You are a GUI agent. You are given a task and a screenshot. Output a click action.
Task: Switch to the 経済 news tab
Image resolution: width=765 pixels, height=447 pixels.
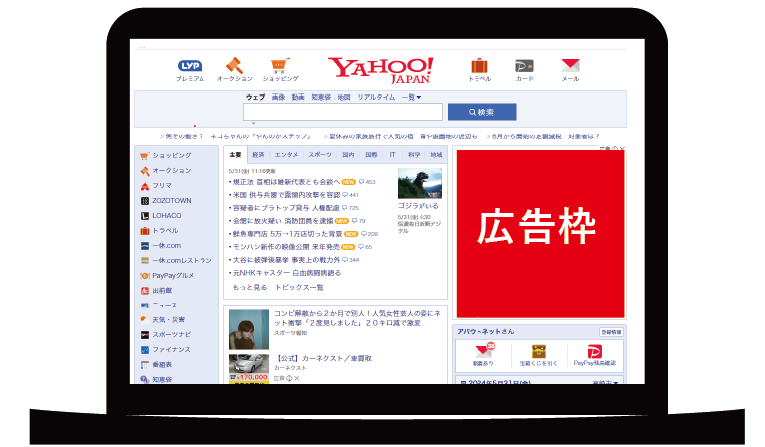pos(258,155)
